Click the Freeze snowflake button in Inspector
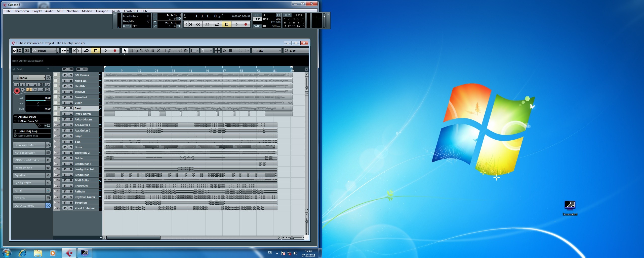The image size is (644, 258). [47, 90]
